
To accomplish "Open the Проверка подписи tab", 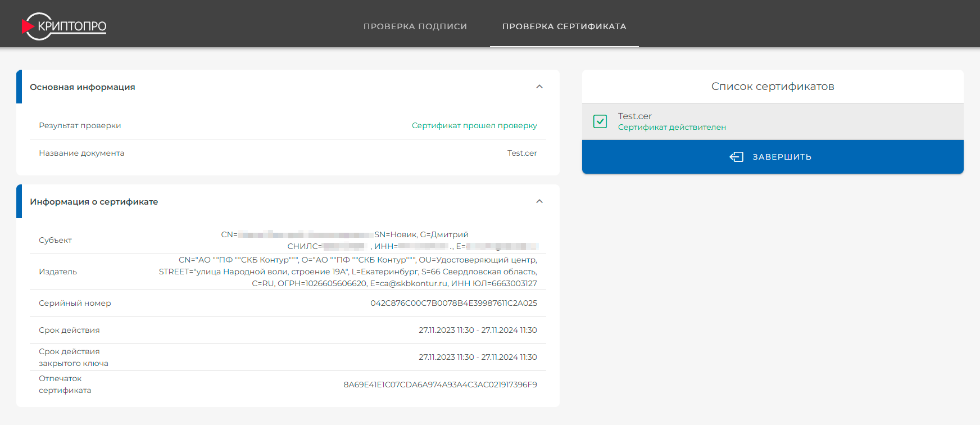I will coord(415,26).
